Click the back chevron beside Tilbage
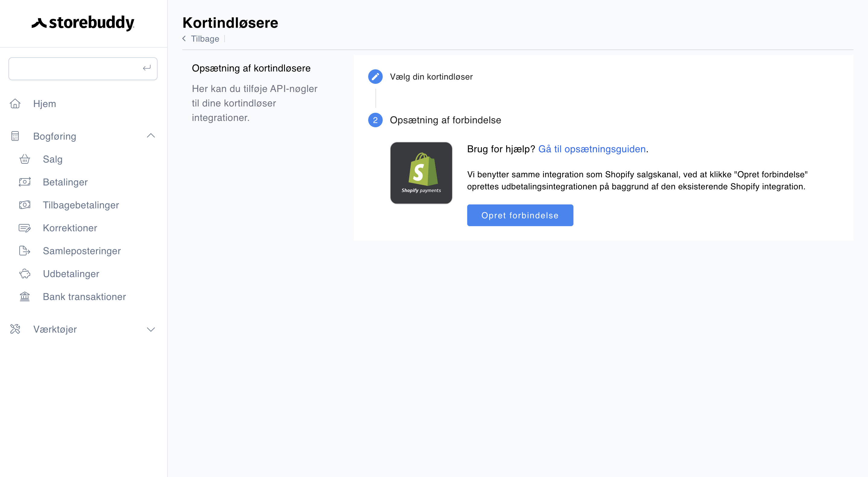 coord(184,39)
